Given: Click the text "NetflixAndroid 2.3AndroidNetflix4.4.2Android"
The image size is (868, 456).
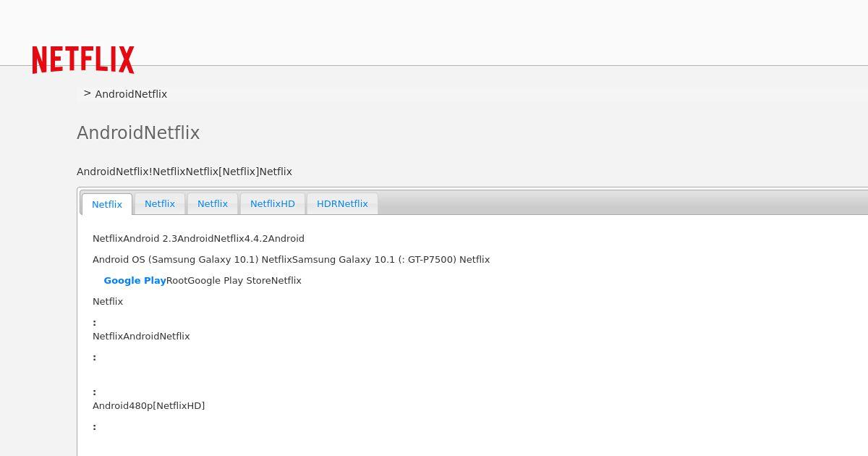Looking at the screenshot, I should pos(198,238).
